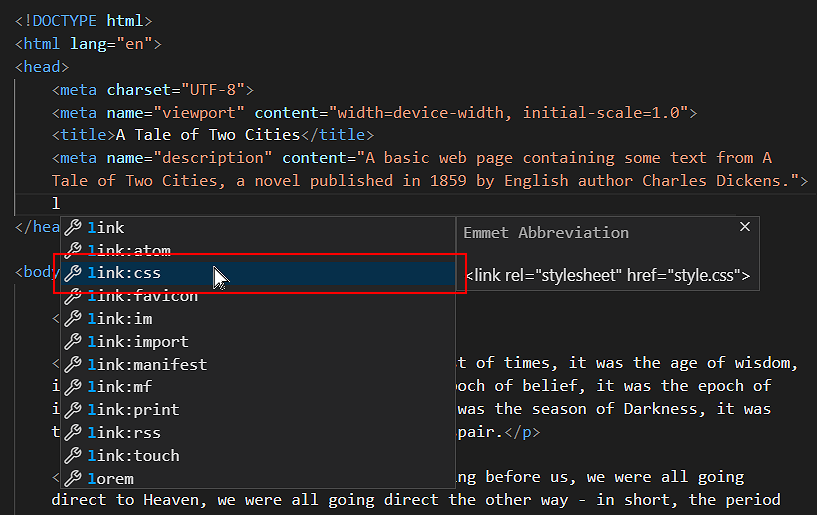The height and width of the screenshot is (515, 817).
Task: Select the link:css Emmet suggestion
Action: pos(124,273)
